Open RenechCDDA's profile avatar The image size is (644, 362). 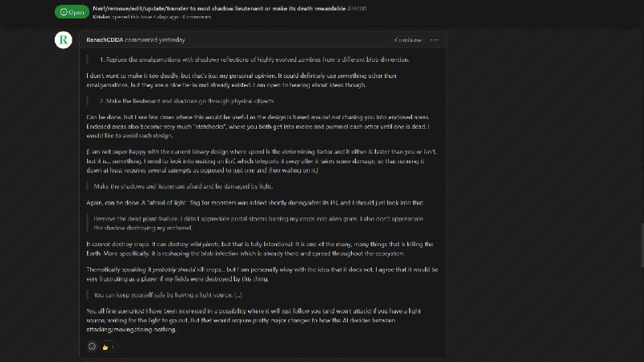[64, 39]
